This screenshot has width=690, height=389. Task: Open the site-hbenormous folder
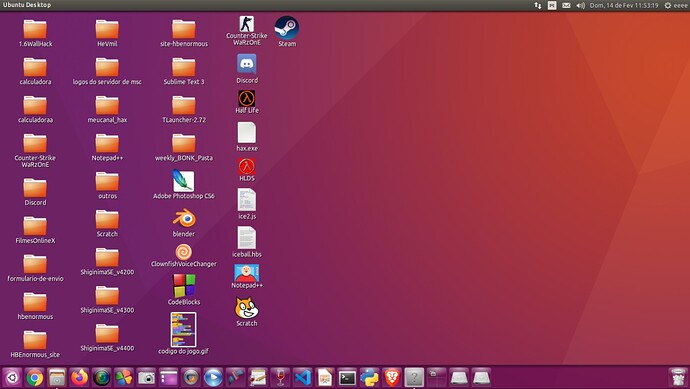pyautogui.click(x=184, y=29)
